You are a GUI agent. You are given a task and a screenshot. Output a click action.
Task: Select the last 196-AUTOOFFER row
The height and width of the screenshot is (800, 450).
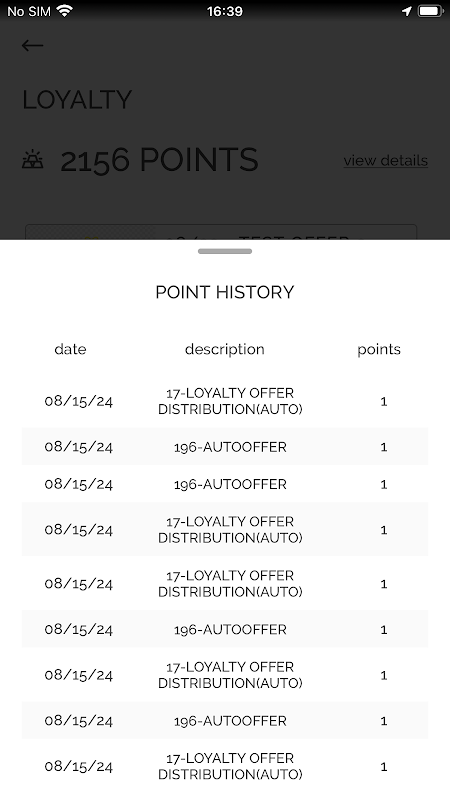[x=225, y=720]
